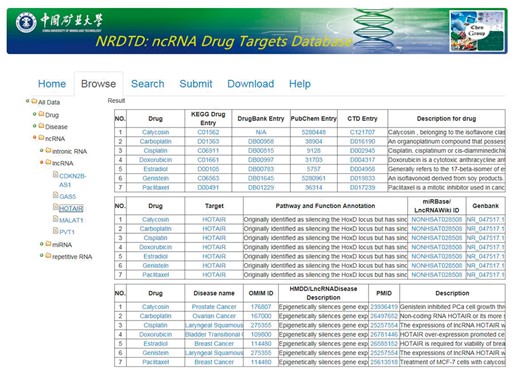Select MALAT1 in the tree
The image size is (520, 377).
(71, 220)
